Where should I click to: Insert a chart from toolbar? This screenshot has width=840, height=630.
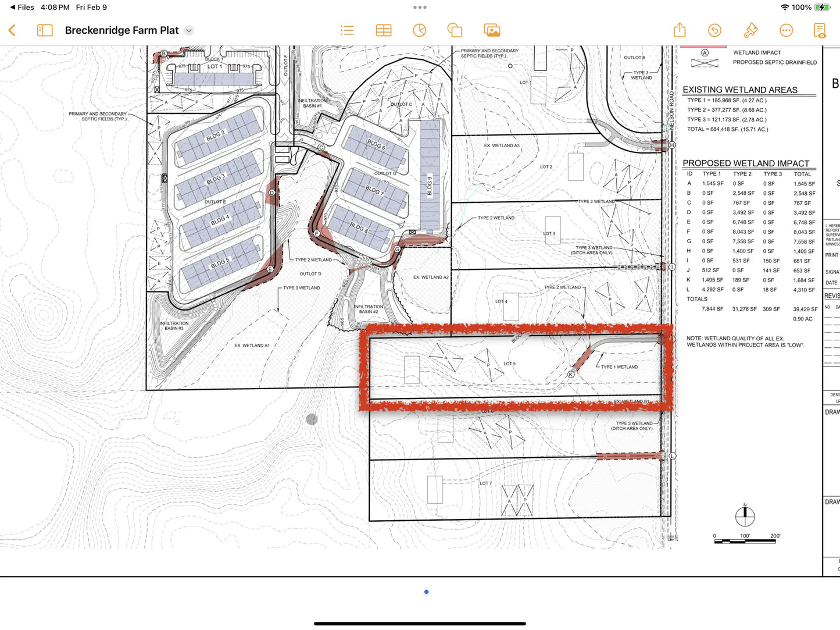click(x=420, y=30)
